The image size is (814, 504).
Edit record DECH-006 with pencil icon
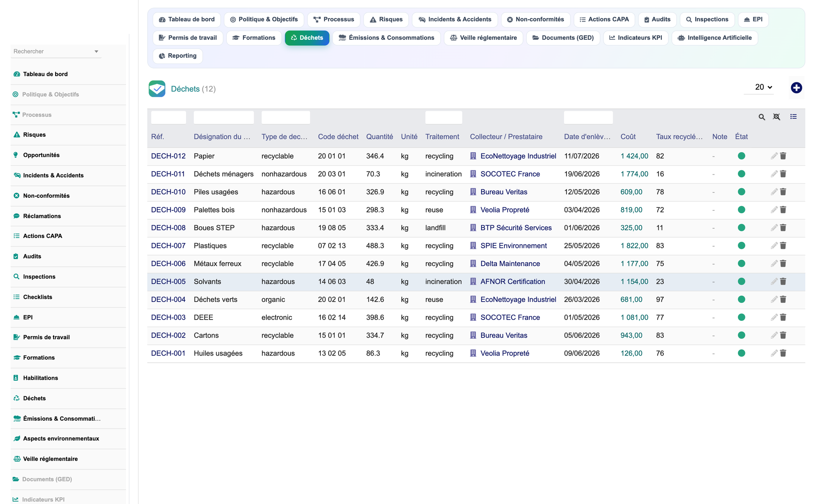point(774,264)
